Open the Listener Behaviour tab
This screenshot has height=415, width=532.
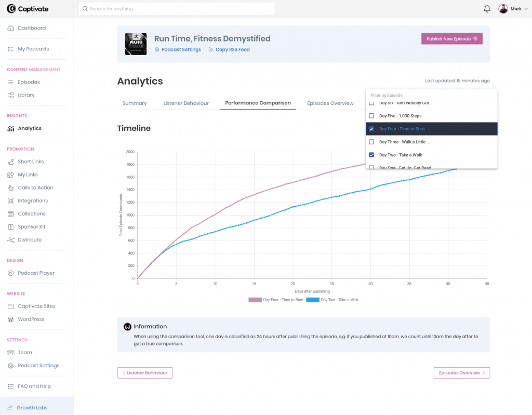coord(186,103)
